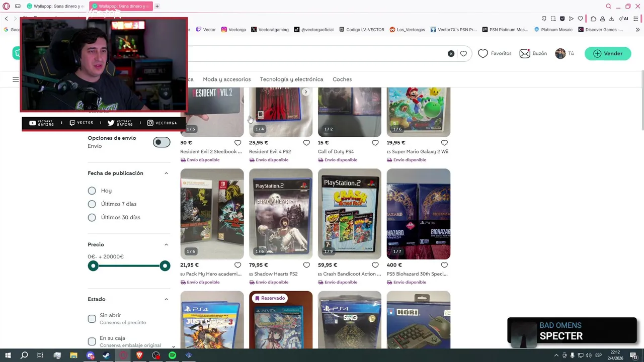Open Opera Easy Setup menu icon
644x362 pixels.
[636, 19]
